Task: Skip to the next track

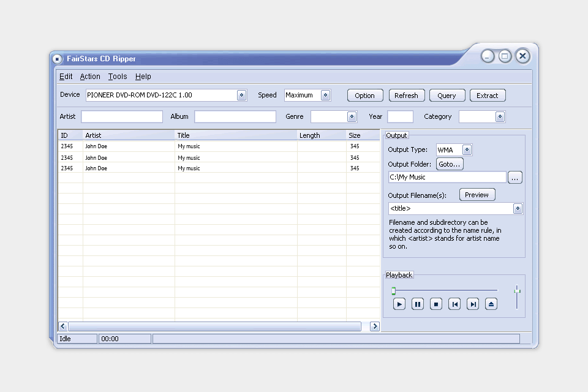Action: point(473,304)
